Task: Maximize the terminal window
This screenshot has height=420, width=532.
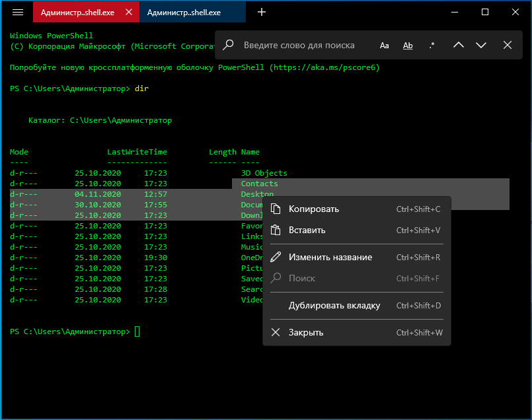Action: coord(484,12)
